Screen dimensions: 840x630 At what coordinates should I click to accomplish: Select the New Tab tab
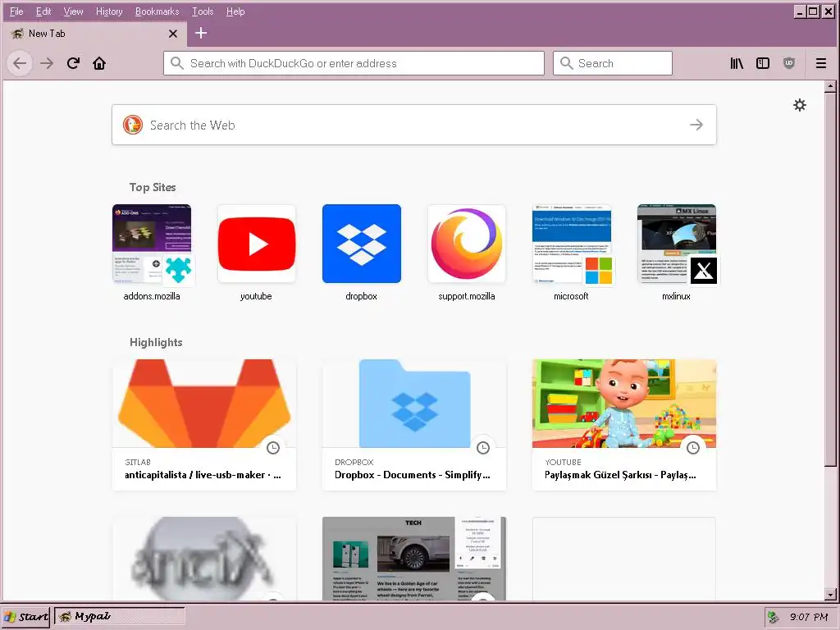pyautogui.click(x=95, y=34)
